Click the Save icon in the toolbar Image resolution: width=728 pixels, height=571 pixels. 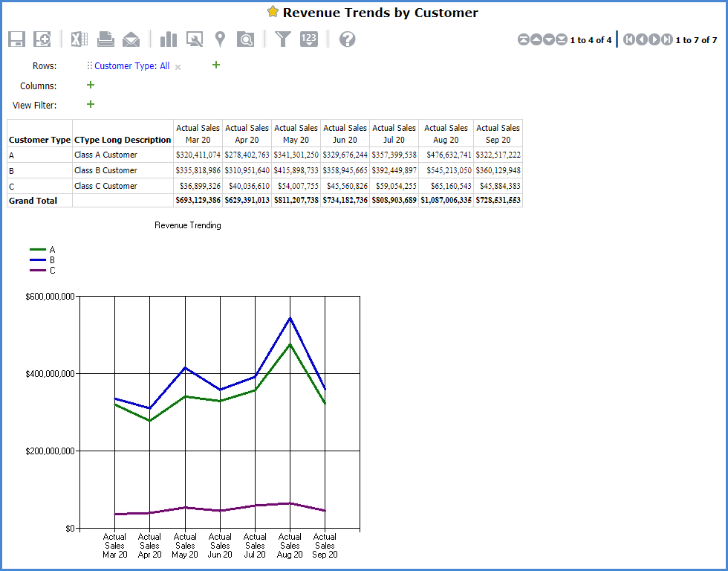pos(17,39)
